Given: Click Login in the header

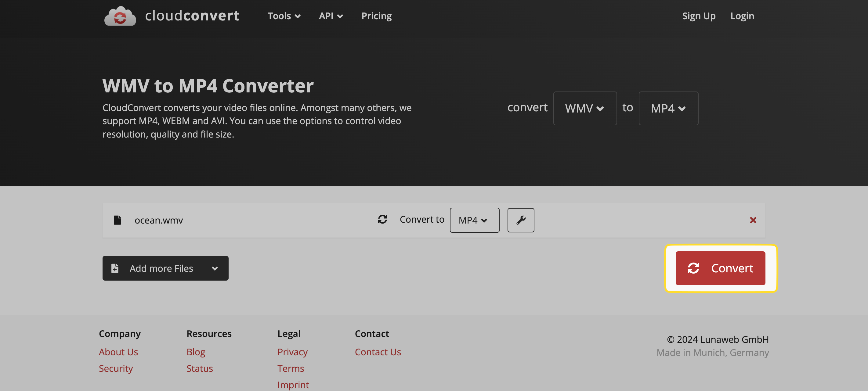Looking at the screenshot, I should pyautogui.click(x=742, y=16).
